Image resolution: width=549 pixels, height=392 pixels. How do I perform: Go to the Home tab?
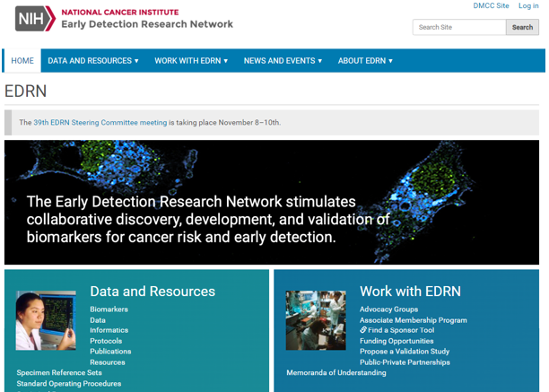[x=22, y=61]
